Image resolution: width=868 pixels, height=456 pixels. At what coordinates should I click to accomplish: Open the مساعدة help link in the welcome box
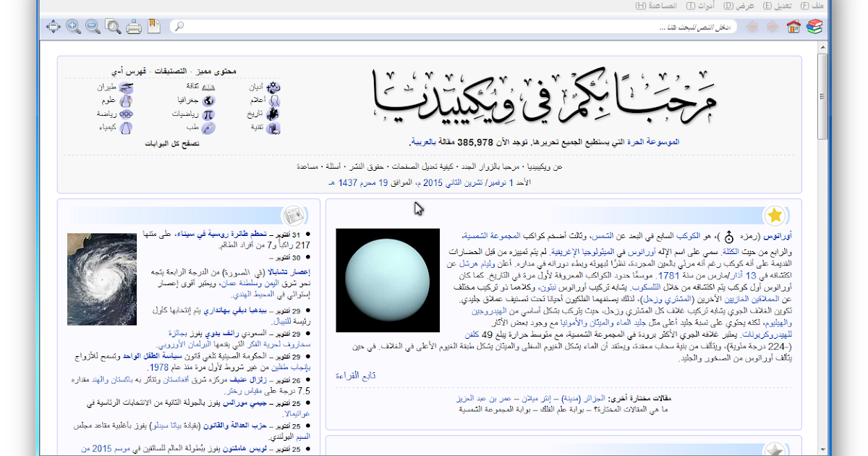coord(307,166)
